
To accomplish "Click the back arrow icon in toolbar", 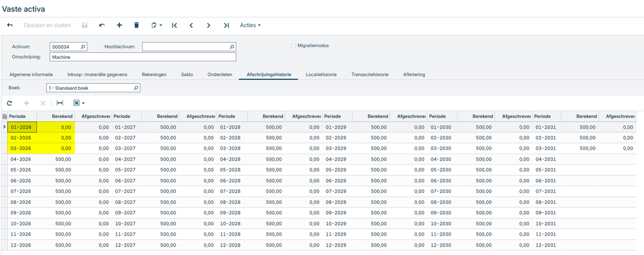I will tap(10, 26).
